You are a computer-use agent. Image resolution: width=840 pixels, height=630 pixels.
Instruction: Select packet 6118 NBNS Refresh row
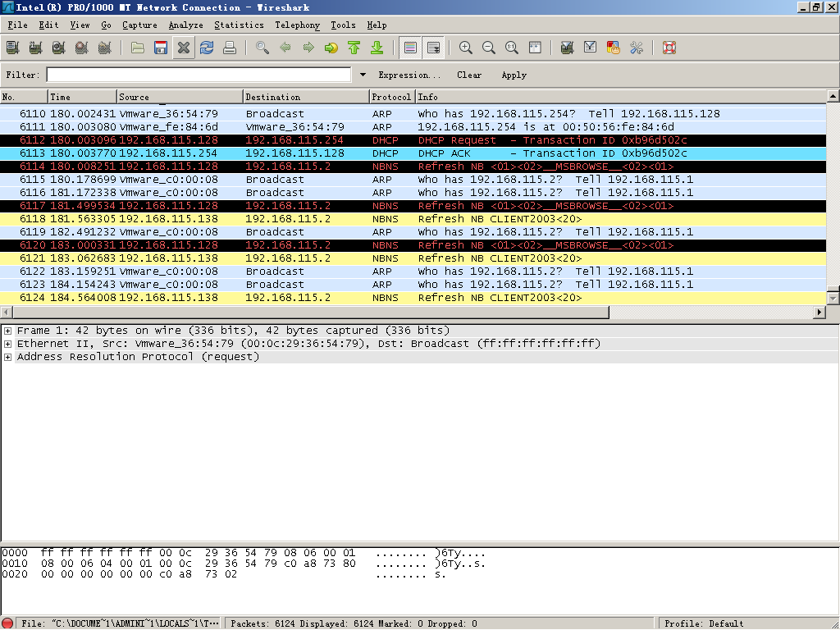[x=413, y=219]
